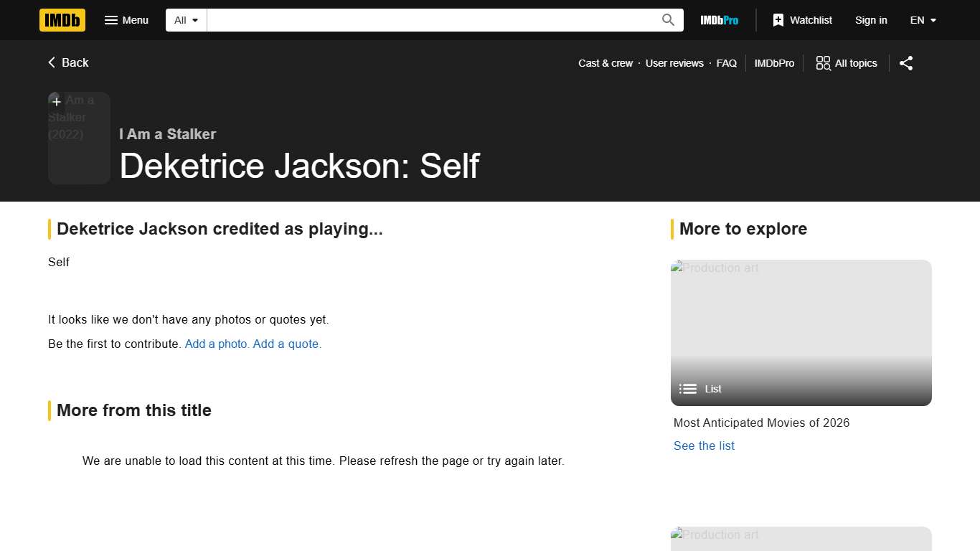Image resolution: width=980 pixels, height=551 pixels.
Task: Expand the EN language dropdown
Action: [923, 20]
